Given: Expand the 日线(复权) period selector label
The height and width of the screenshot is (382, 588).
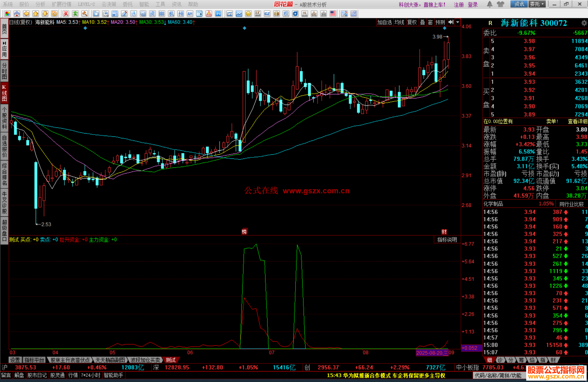Looking at the screenshot, I should 21,22.
